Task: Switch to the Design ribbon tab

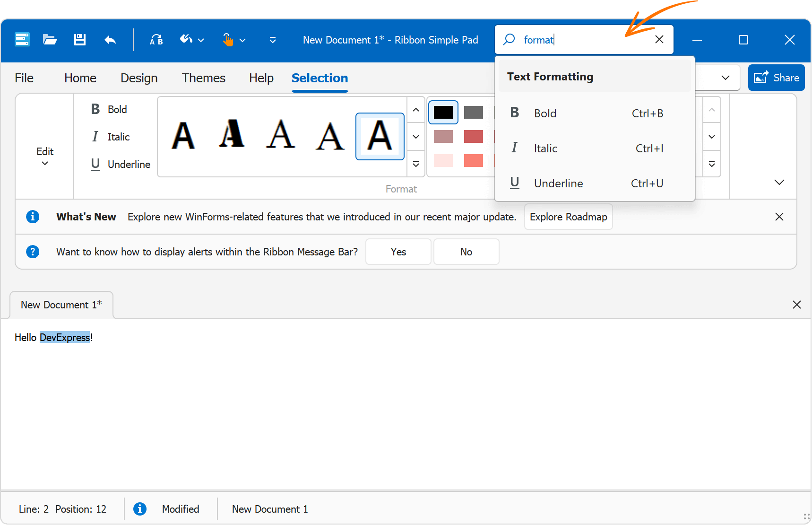Action: tap(139, 78)
